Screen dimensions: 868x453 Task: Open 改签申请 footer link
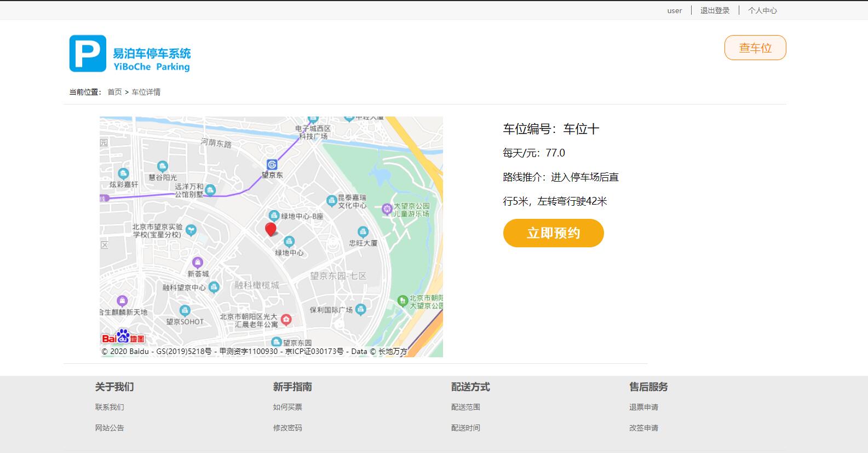(x=643, y=428)
